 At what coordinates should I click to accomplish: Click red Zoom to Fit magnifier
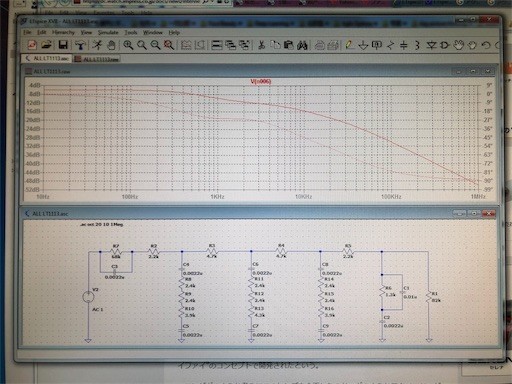point(169,45)
